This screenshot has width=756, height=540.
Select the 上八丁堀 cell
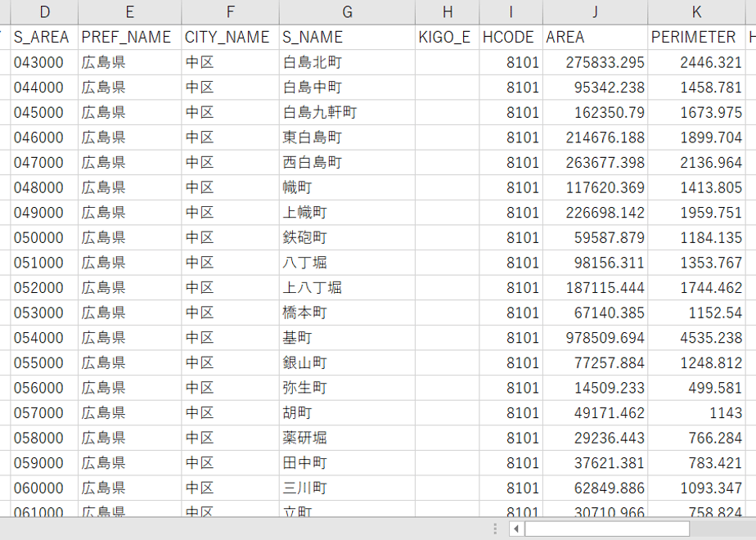click(x=347, y=288)
